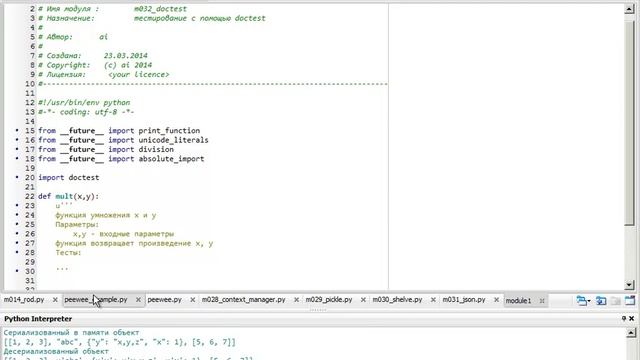
Task: Click the editor vertical scrollbar thumb
Action: [x=629, y=122]
